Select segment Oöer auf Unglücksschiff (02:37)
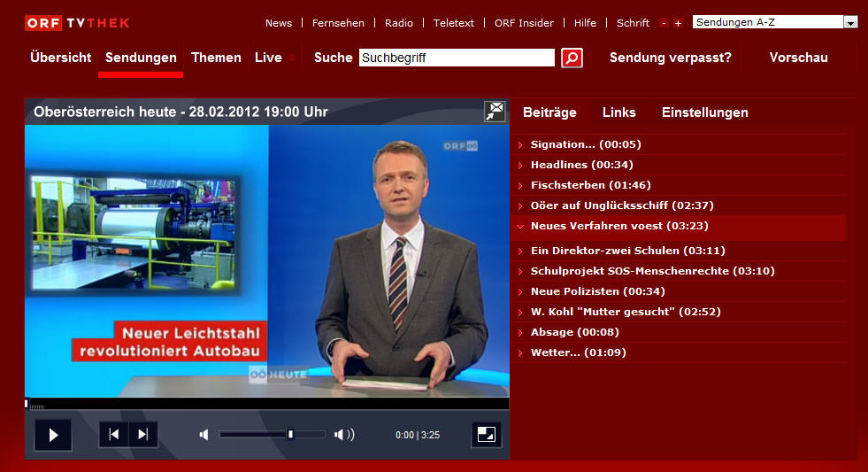This screenshot has height=472, width=868. pyautogui.click(x=622, y=205)
